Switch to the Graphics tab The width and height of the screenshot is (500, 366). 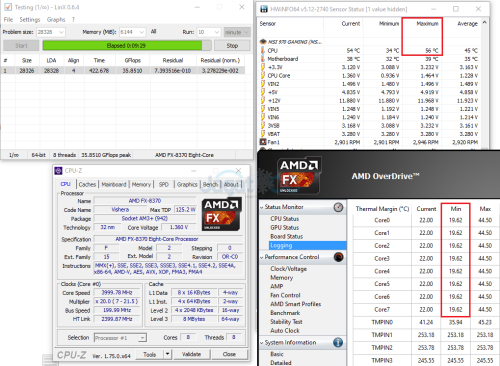(187, 184)
